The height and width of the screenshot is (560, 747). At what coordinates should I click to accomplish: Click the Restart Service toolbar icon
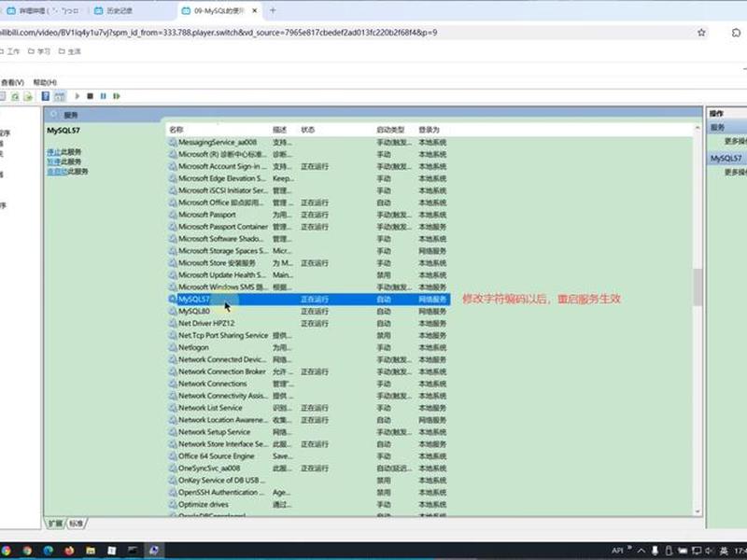tap(117, 96)
